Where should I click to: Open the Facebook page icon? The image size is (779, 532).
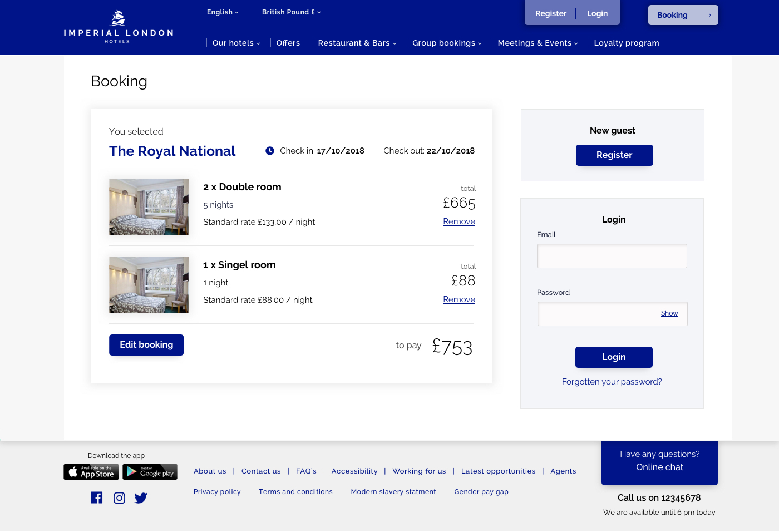point(97,498)
